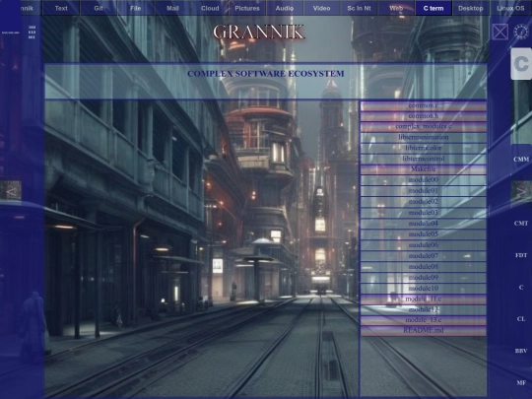This screenshot has width=532, height=399.
Task: Open the libtermcontrol entry
Action: pyautogui.click(x=423, y=159)
